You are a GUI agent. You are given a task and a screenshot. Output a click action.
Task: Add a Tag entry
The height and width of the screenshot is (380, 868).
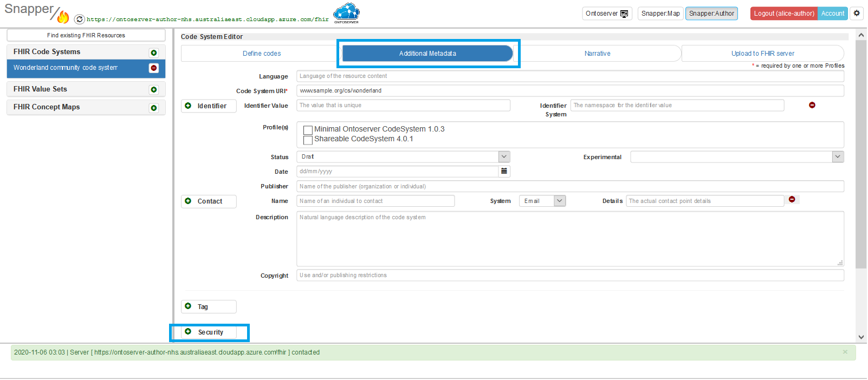(x=209, y=306)
